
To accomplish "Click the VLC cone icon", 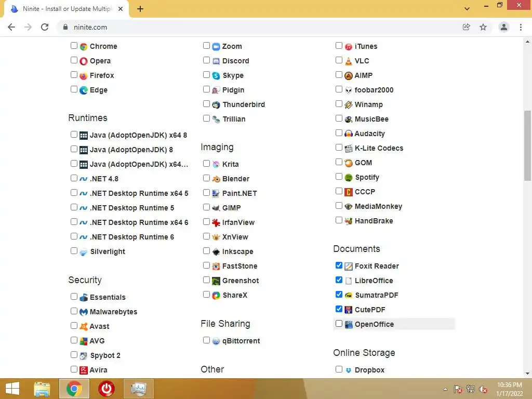I will [349, 61].
